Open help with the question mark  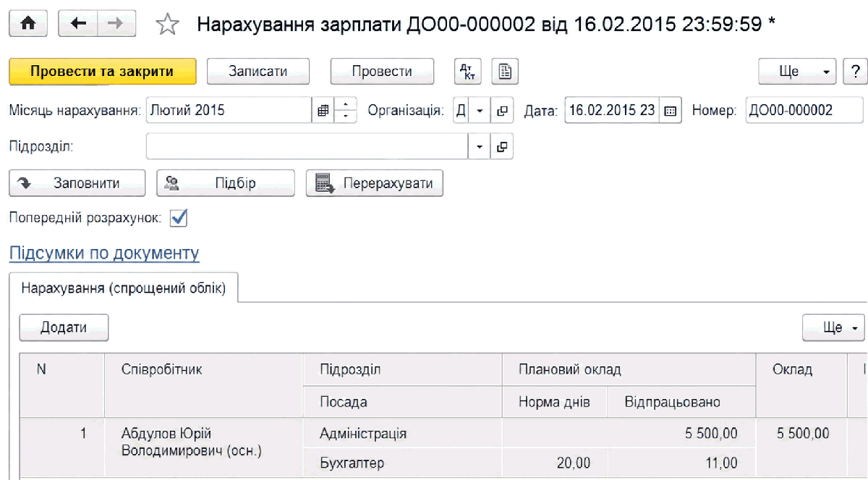855,72
